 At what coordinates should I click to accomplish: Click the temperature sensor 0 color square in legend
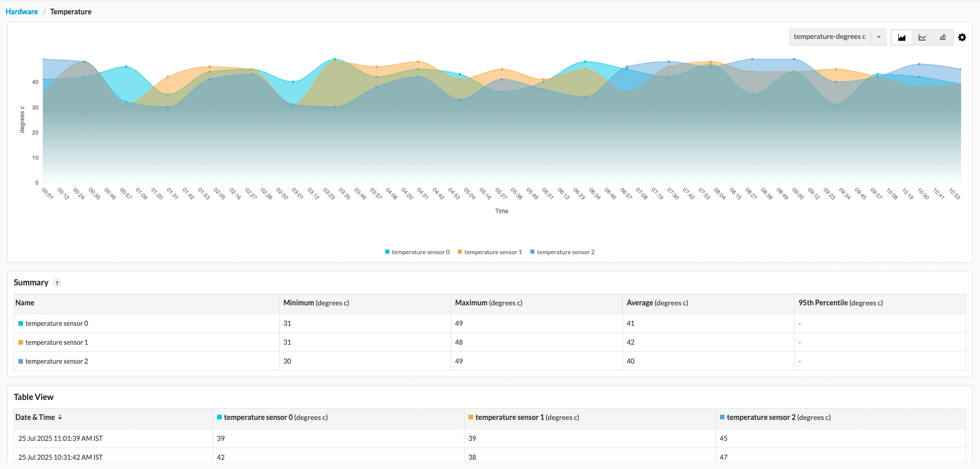pyautogui.click(x=387, y=252)
